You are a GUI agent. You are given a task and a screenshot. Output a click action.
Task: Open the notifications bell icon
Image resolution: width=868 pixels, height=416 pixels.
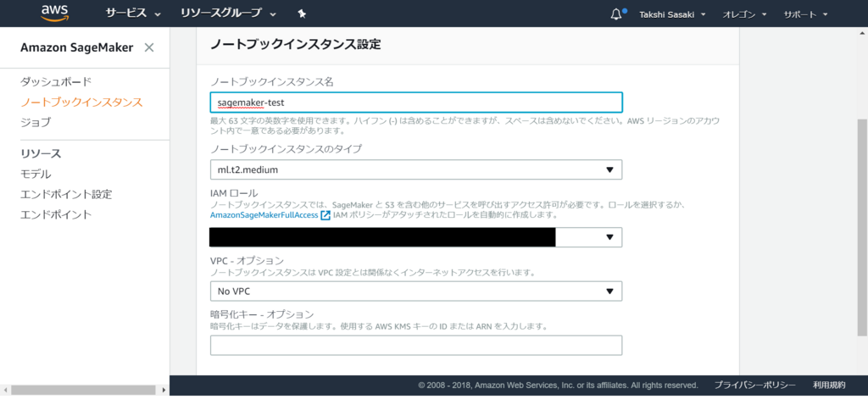pyautogui.click(x=616, y=14)
